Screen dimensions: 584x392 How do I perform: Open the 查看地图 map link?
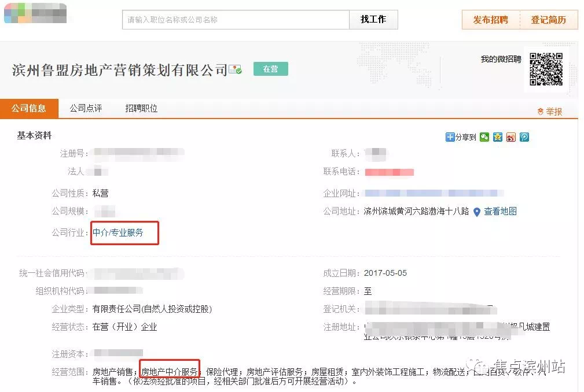[500, 212]
